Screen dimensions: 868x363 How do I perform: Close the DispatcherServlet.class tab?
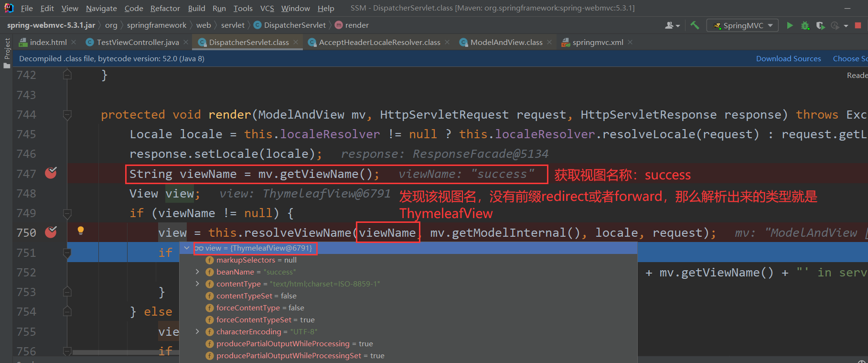click(x=296, y=42)
